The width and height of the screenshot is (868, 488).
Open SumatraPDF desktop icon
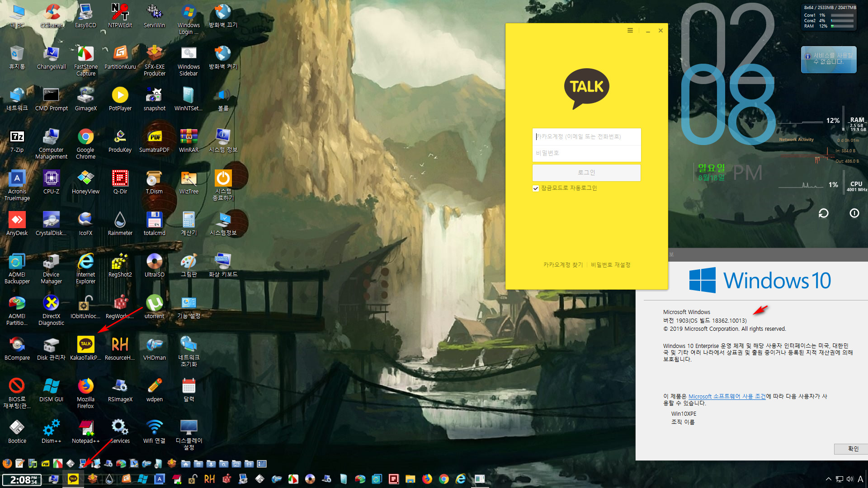click(x=154, y=141)
